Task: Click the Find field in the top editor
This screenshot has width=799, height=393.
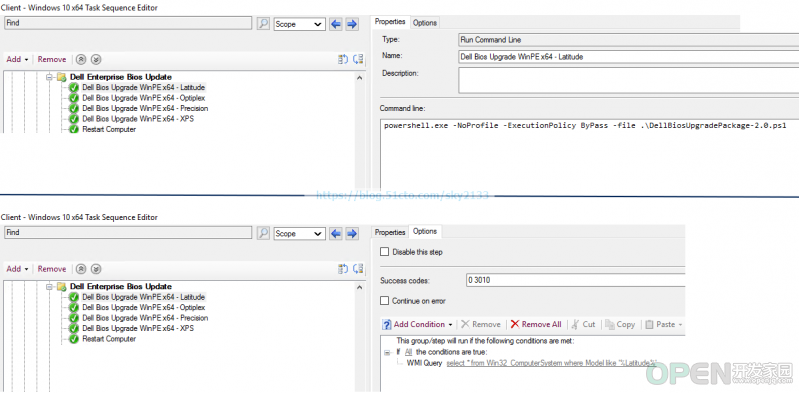Action: [x=128, y=23]
